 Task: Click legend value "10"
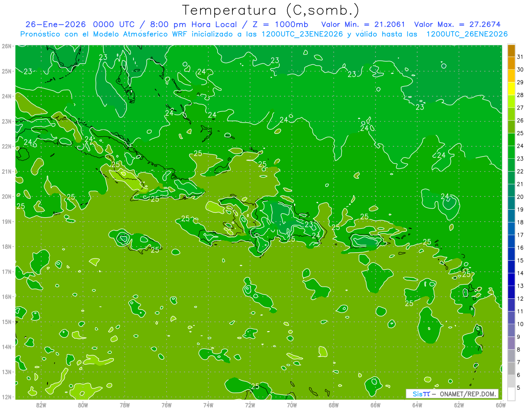pyautogui.click(x=520, y=325)
